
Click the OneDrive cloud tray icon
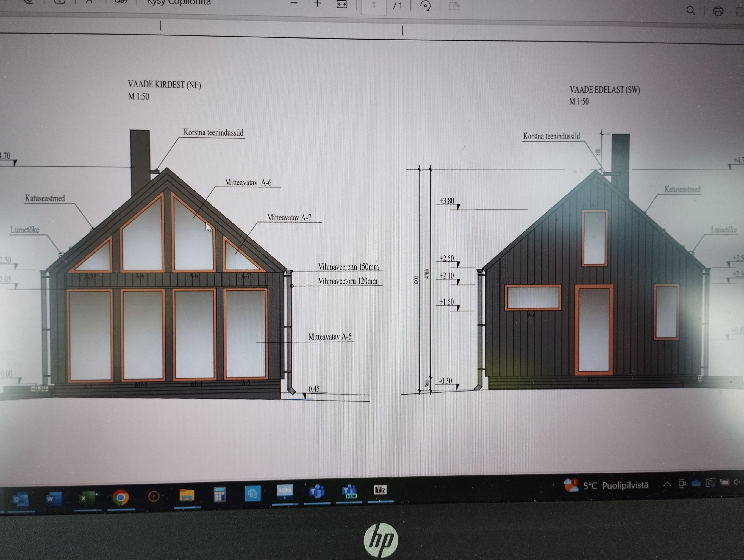coord(696,484)
